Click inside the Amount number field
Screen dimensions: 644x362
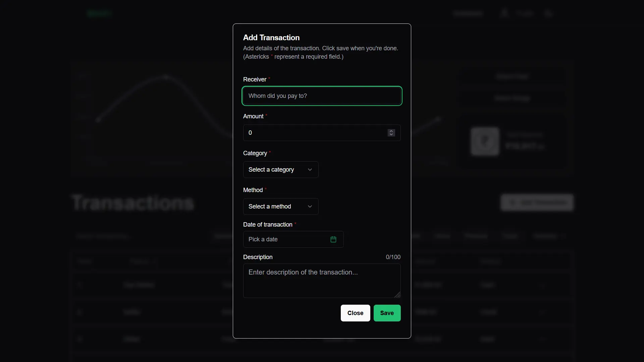coord(302,133)
